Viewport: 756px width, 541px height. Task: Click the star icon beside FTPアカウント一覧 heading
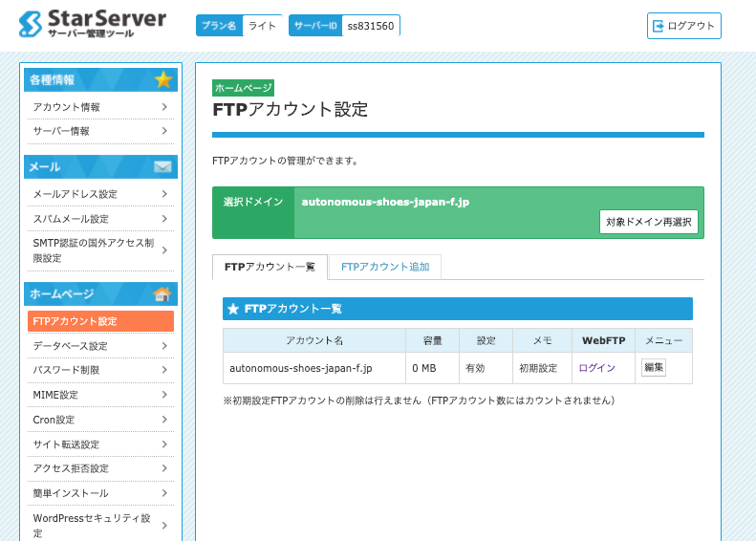tap(233, 309)
